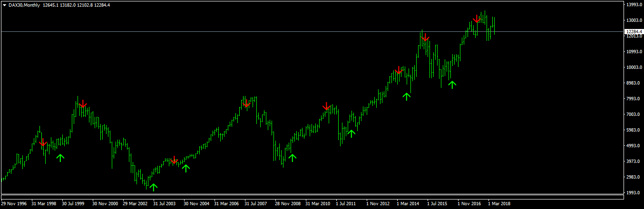The height and width of the screenshot is (209, 644).
Task: Click the 31 Mar 1998 date label
Action: [x=44, y=203]
